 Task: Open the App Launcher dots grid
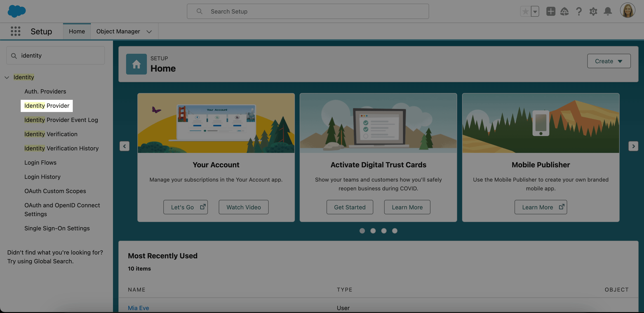click(16, 31)
